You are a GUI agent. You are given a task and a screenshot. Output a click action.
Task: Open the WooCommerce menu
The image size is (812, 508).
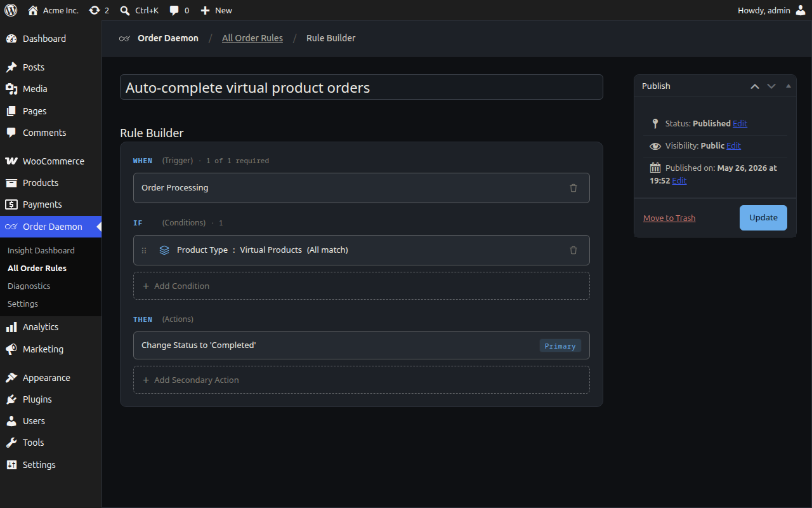pyautogui.click(x=51, y=161)
